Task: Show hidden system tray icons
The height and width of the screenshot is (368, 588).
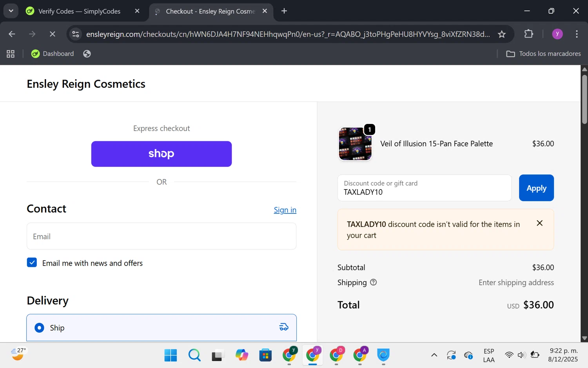Action: 434,355
